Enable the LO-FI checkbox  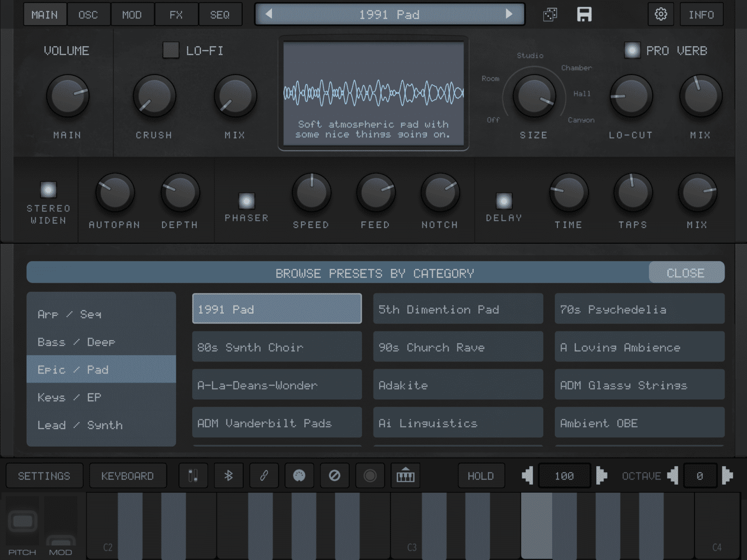171,50
